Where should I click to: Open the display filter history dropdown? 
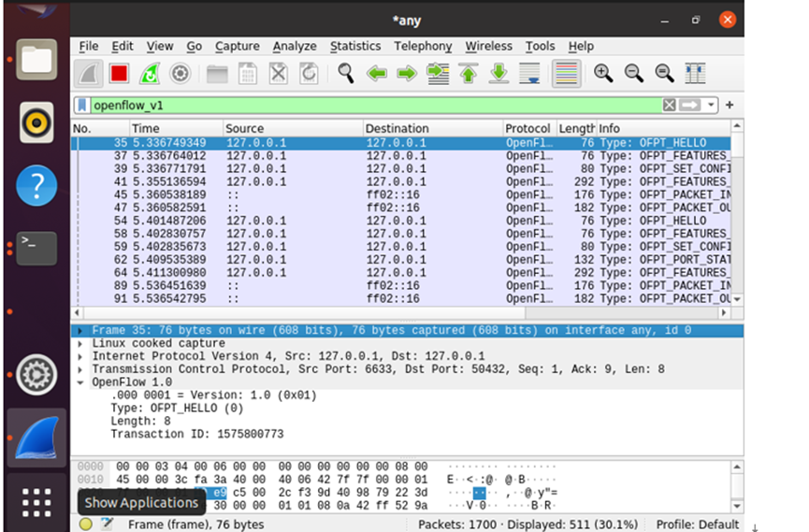point(713,106)
